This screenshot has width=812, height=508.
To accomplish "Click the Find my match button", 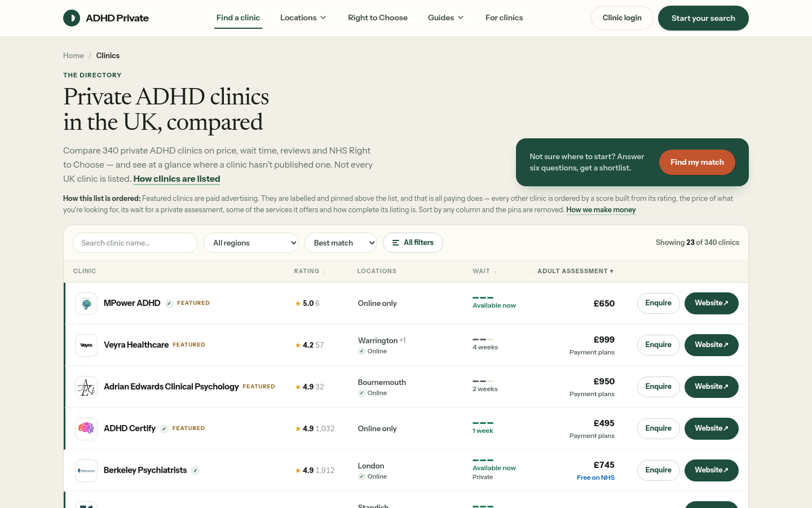I will (697, 163).
